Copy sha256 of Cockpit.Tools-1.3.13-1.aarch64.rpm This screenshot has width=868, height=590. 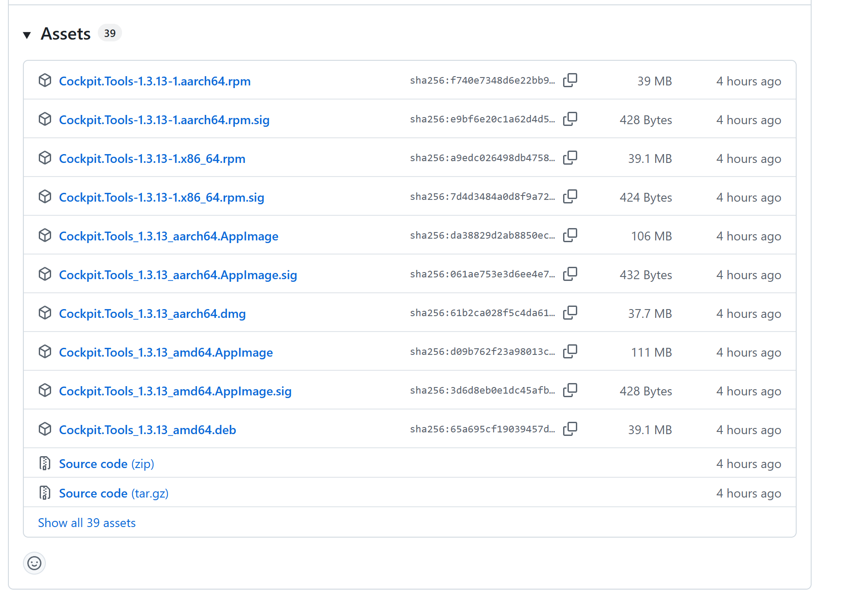pyautogui.click(x=570, y=81)
